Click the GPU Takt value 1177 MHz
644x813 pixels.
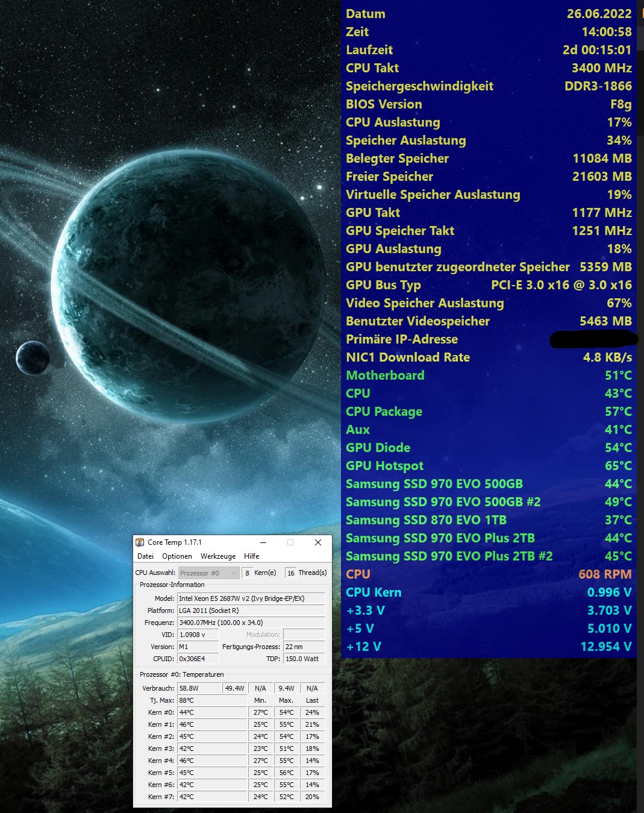click(x=602, y=213)
